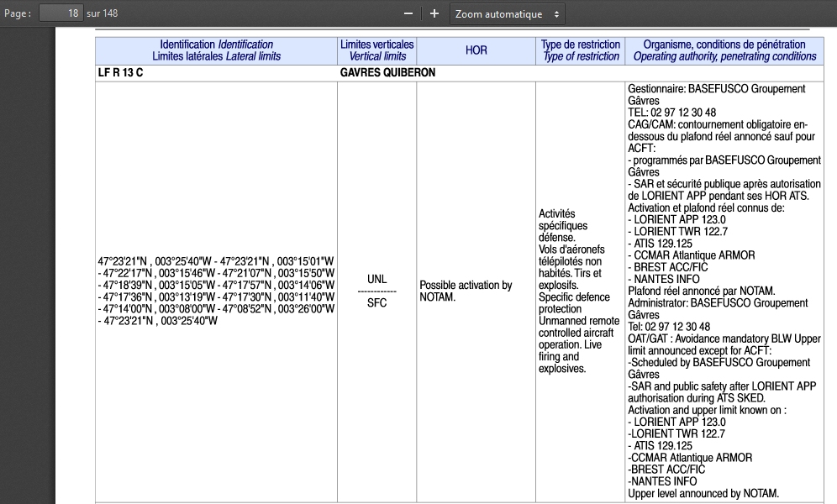Image resolution: width=837 pixels, height=504 pixels.
Task: Click '- programmés par BASEFUSCO Groupement' line
Action: pos(724,160)
